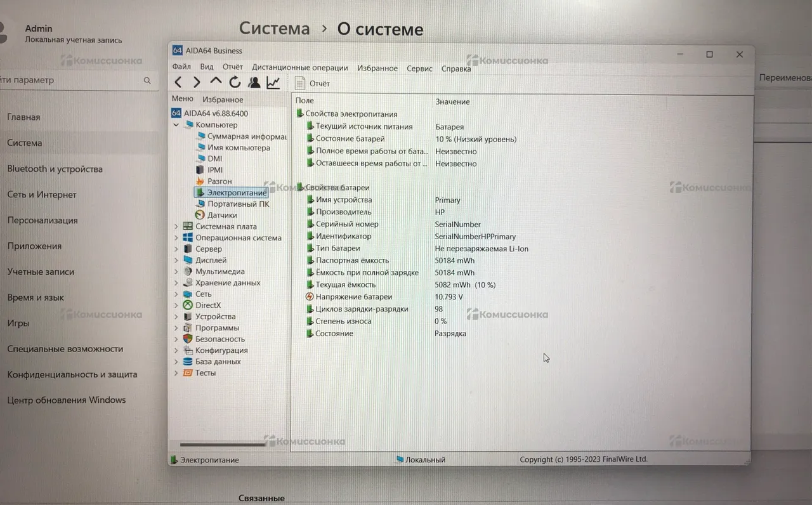Switch to the Меню tab
Image resolution: width=812 pixels, height=505 pixels.
[x=182, y=99]
